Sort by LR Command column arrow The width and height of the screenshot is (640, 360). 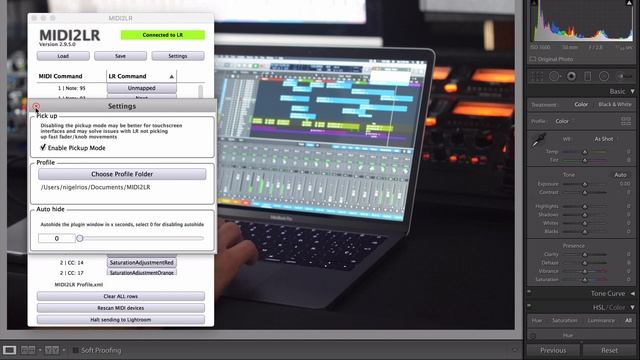click(171, 76)
